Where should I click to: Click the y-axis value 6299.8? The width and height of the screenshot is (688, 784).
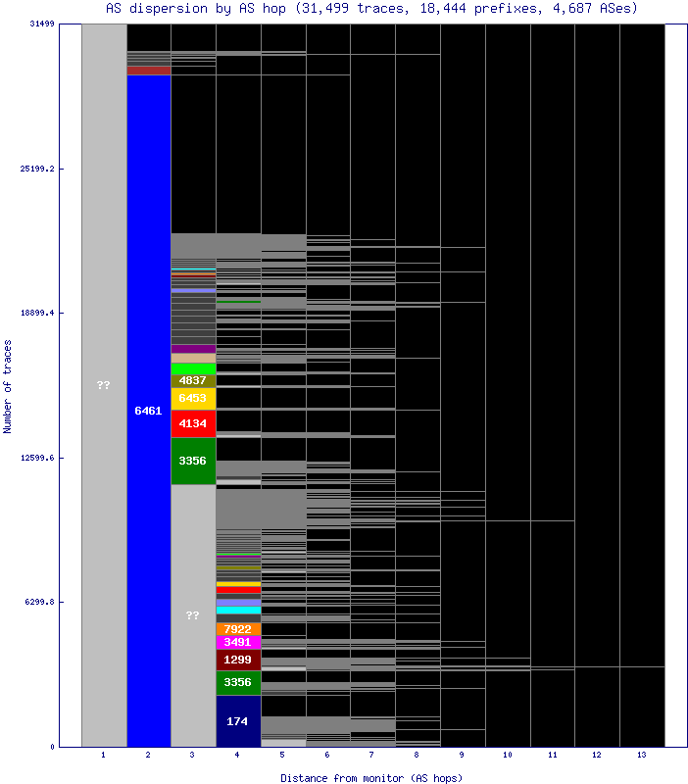[39, 602]
